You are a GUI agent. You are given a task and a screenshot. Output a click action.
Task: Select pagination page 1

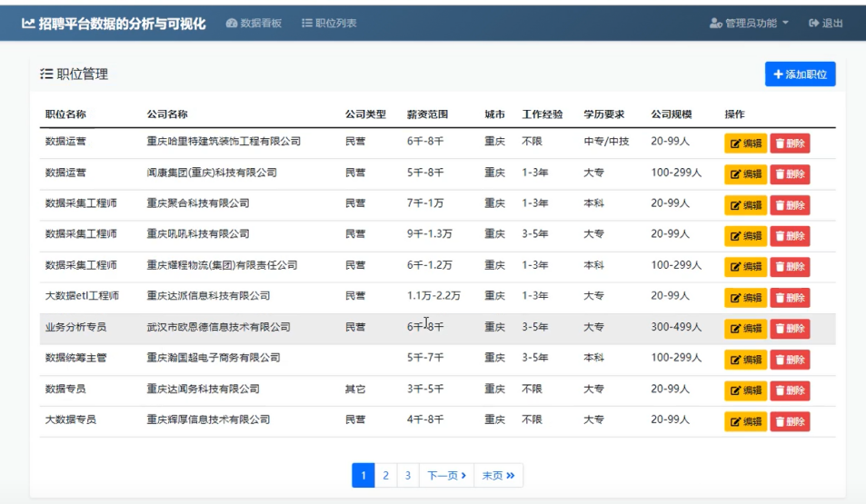[363, 475]
